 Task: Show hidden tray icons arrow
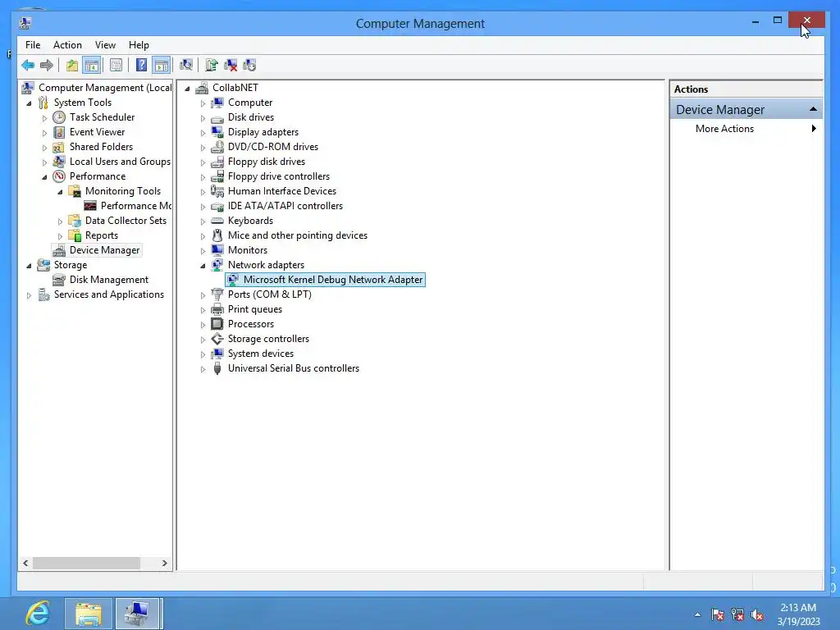(697, 615)
